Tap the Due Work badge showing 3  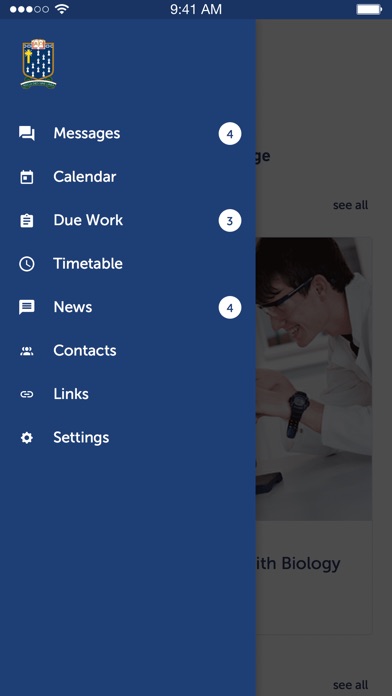click(230, 221)
